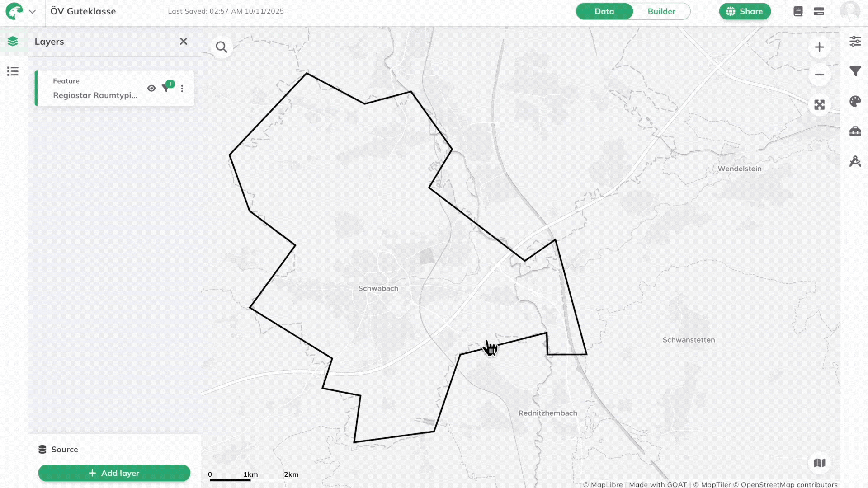Switch to the Builder view
868x488 pixels.
click(x=662, y=11)
